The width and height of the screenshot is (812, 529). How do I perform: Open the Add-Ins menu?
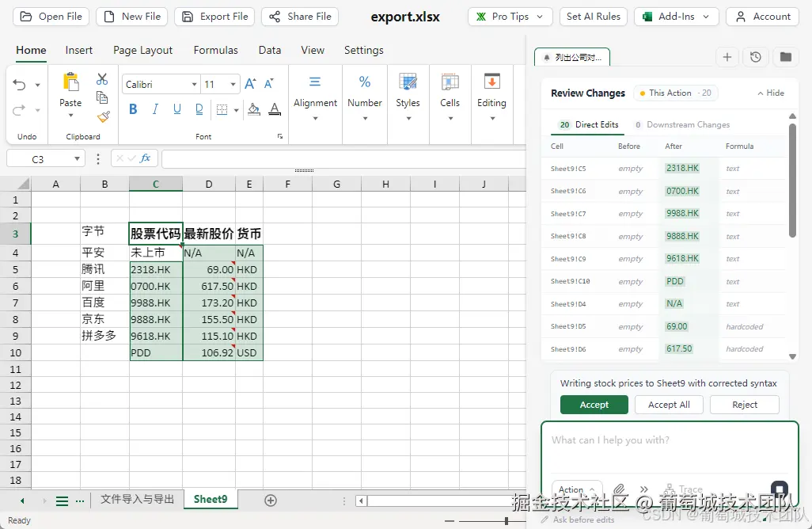click(x=677, y=17)
